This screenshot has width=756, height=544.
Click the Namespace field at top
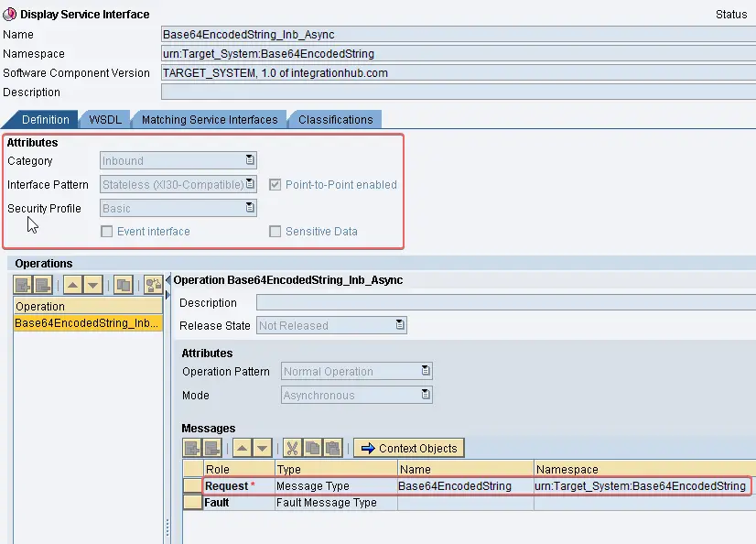[x=458, y=53]
